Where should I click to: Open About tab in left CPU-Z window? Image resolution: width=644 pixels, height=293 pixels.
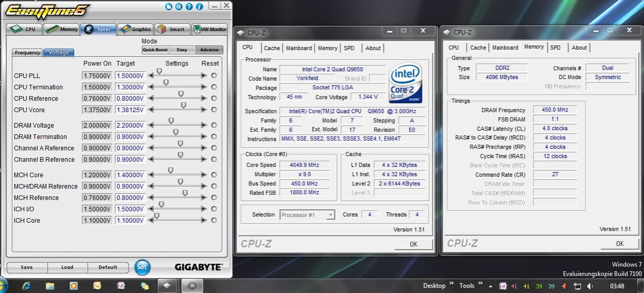(373, 48)
